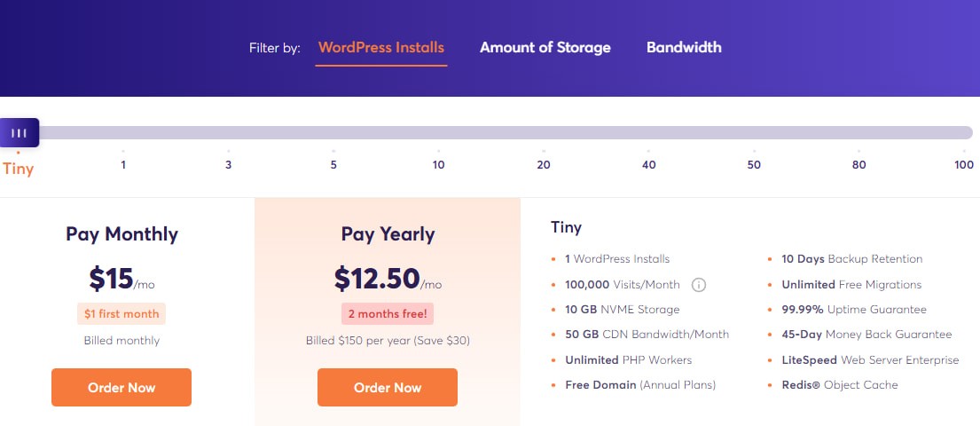Select 40 installs on the slider scale
This screenshot has height=426, width=980.
pos(649,165)
